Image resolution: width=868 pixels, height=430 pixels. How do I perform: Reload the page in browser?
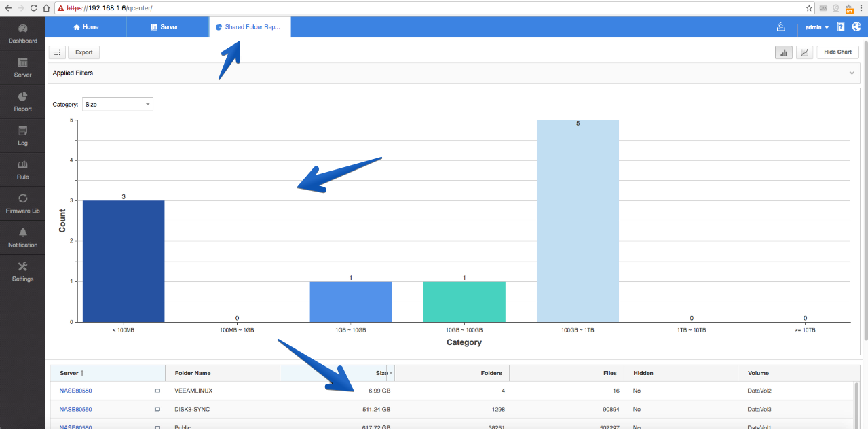click(x=33, y=8)
